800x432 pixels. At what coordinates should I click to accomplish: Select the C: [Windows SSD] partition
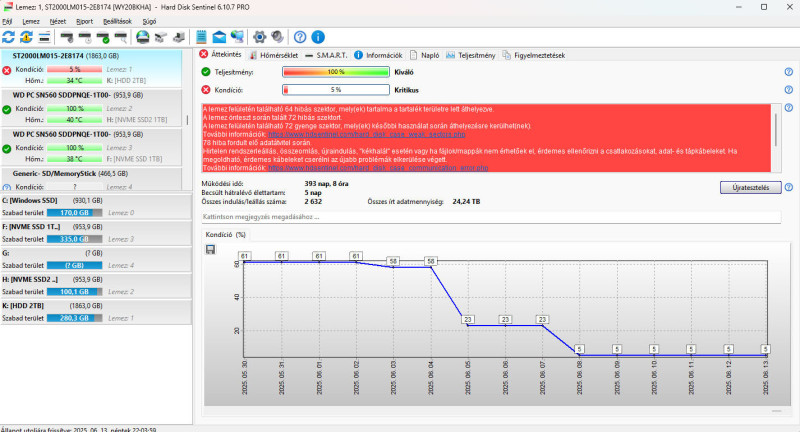coord(96,206)
